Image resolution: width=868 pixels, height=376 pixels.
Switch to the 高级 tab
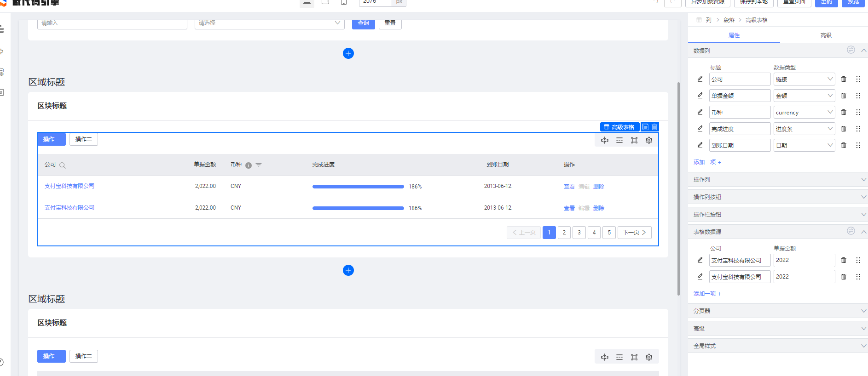pyautogui.click(x=826, y=35)
